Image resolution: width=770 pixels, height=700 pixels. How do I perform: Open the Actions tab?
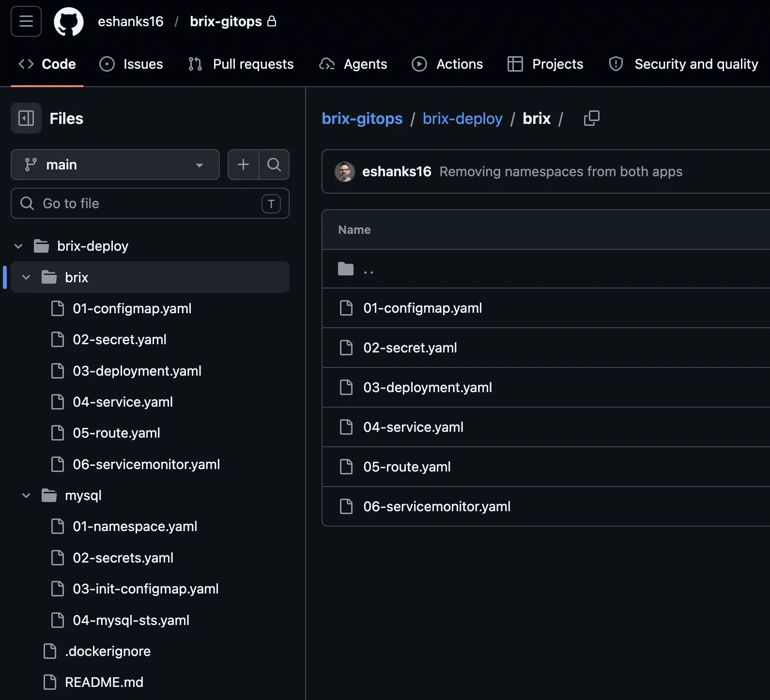click(447, 64)
